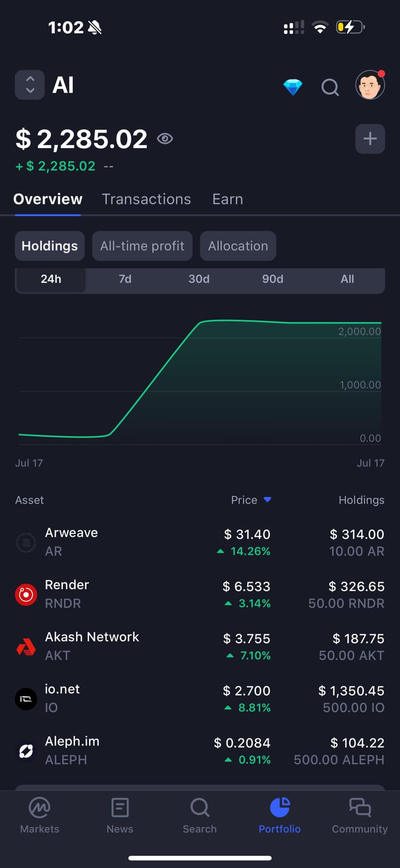Select the 30d chart range
This screenshot has height=868, width=400.
(x=199, y=279)
